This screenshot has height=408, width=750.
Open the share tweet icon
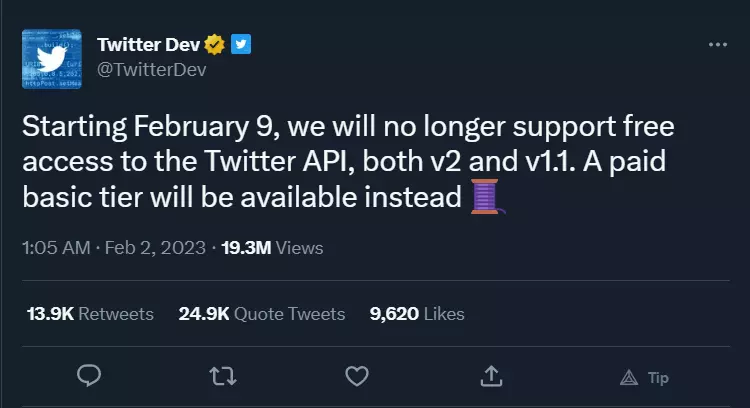coord(491,376)
